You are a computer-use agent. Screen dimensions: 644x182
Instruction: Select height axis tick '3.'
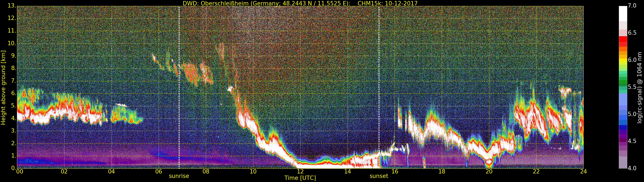point(13,131)
